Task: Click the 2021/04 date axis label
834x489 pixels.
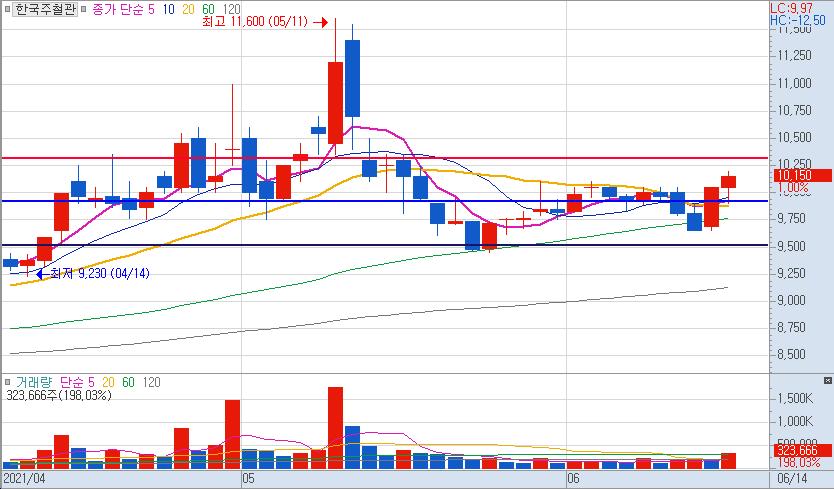Action: [x=24, y=478]
